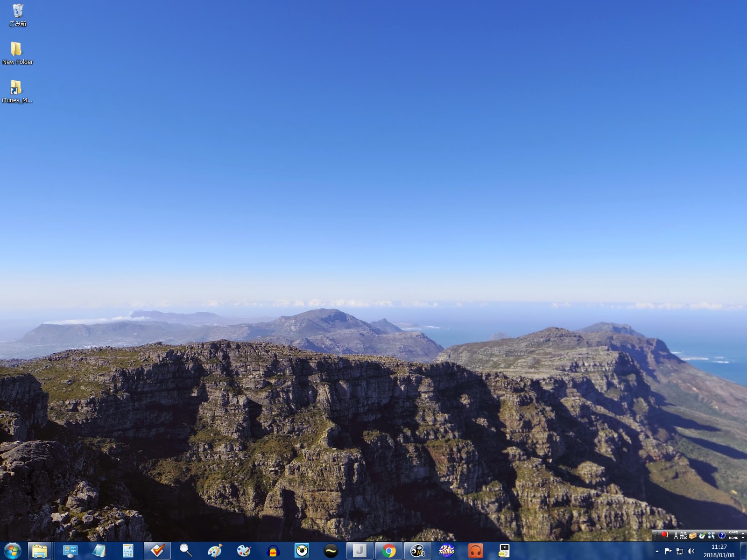
Task: Open the blue eye-face icon app
Action: click(302, 551)
